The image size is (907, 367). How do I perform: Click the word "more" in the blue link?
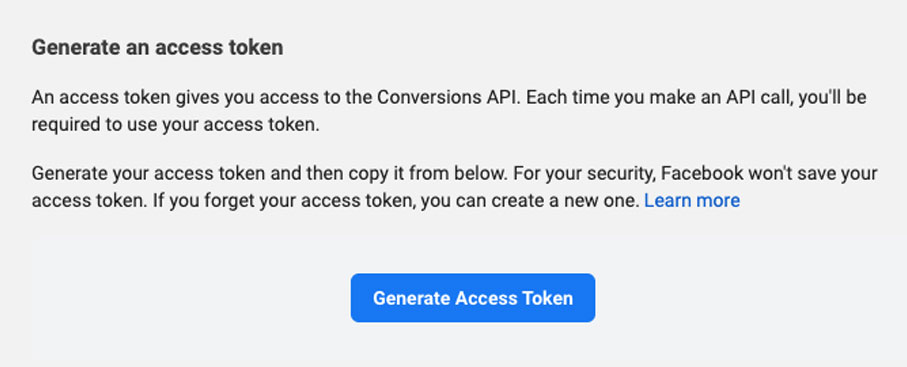tap(717, 201)
